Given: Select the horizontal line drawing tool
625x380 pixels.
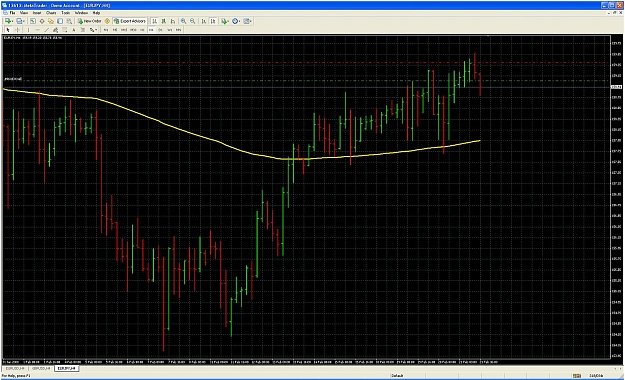Looking at the screenshot, I should 38,30.
